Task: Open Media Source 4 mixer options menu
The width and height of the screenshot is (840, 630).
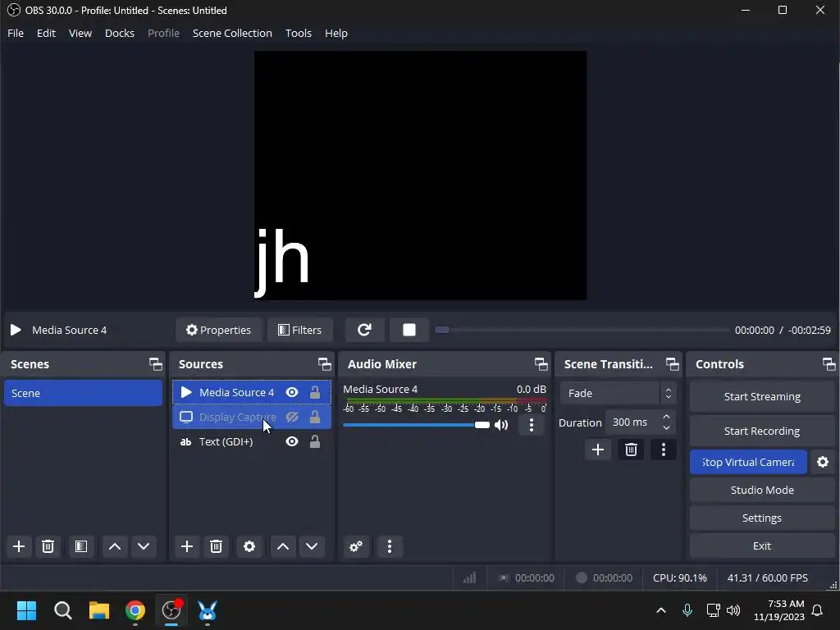Action: point(532,425)
